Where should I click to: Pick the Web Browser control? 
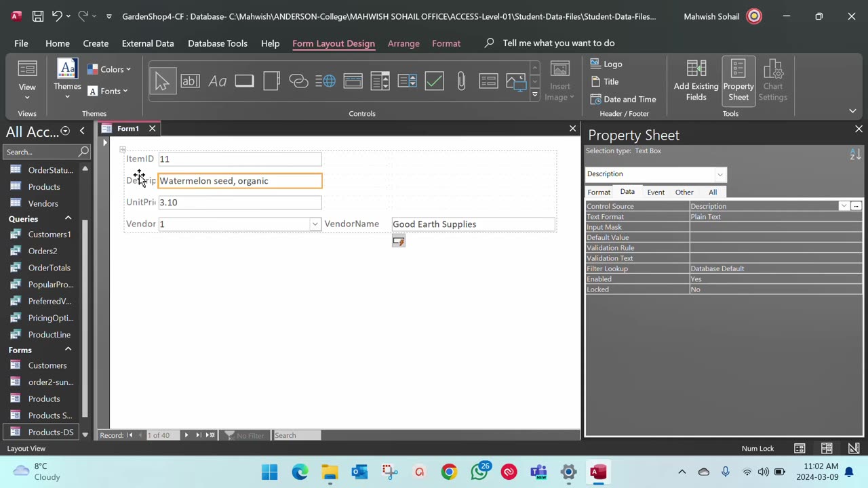[325, 81]
